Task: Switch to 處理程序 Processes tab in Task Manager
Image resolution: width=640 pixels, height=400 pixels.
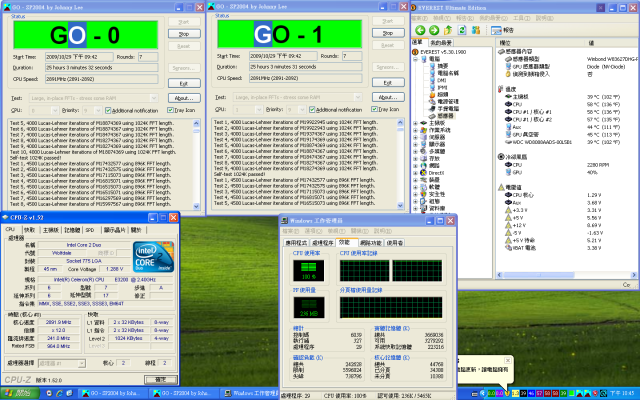Action: [x=322, y=243]
